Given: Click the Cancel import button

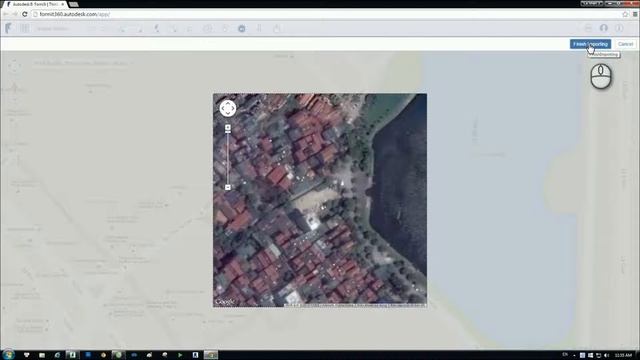Looking at the screenshot, I should point(625,44).
